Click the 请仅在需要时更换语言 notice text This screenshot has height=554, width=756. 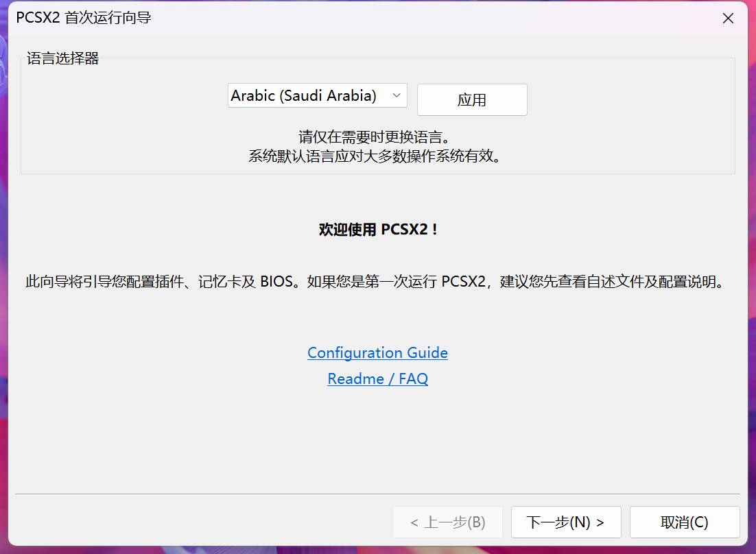point(374,137)
